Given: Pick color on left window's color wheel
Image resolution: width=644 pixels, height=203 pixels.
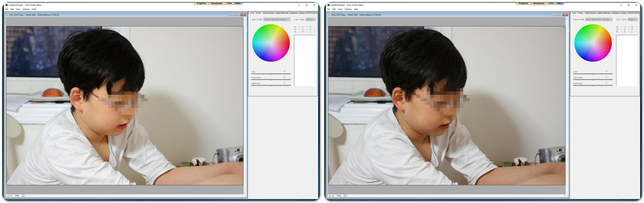Looking at the screenshot, I should point(271,43).
